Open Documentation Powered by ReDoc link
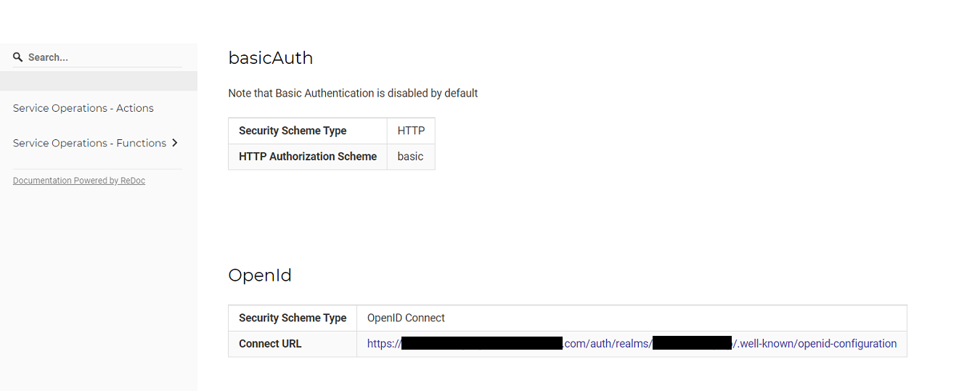The width and height of the screenshot is (980, 391). pos(79,181)
